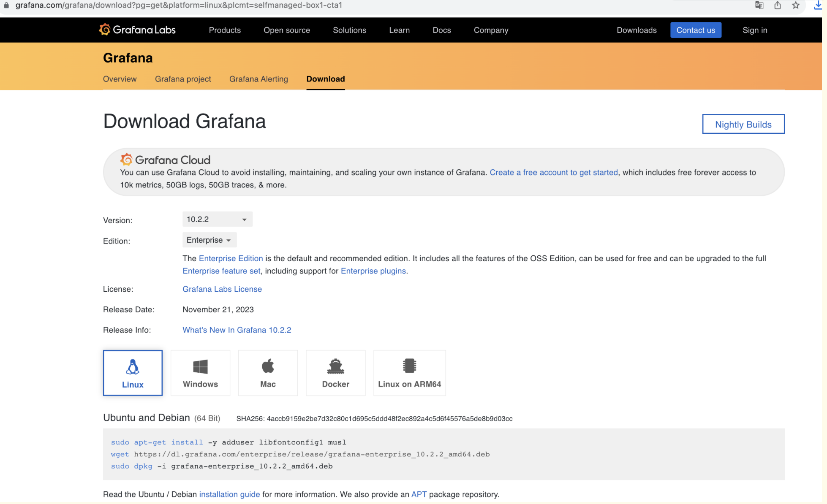Expand the Enterprise edition dropdown
827x504 pixels.
click(209, 240)
